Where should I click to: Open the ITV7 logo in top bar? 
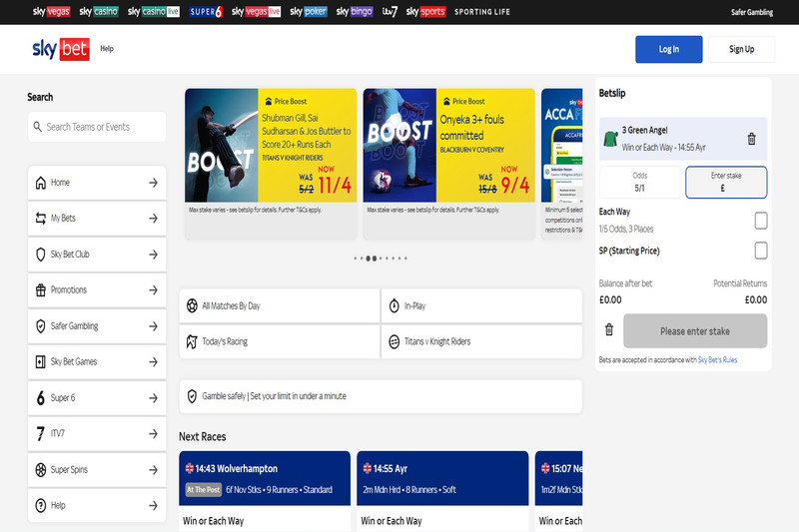click(390, 11)
